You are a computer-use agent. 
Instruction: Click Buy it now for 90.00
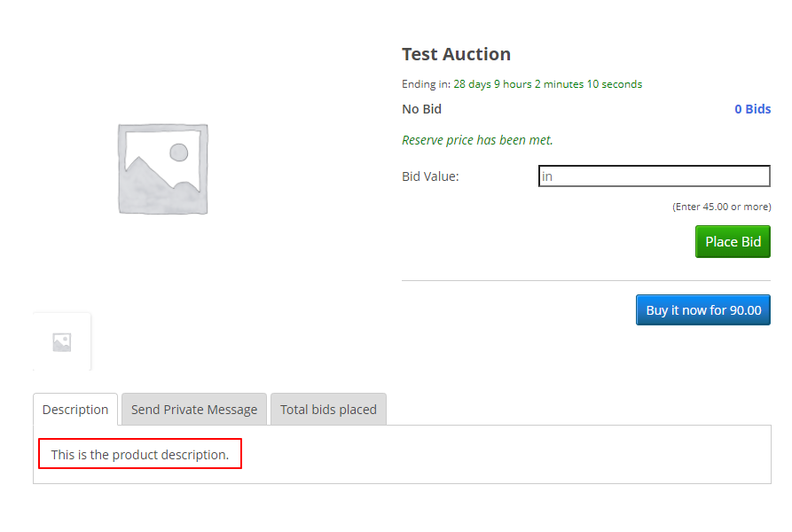[703, 310]
